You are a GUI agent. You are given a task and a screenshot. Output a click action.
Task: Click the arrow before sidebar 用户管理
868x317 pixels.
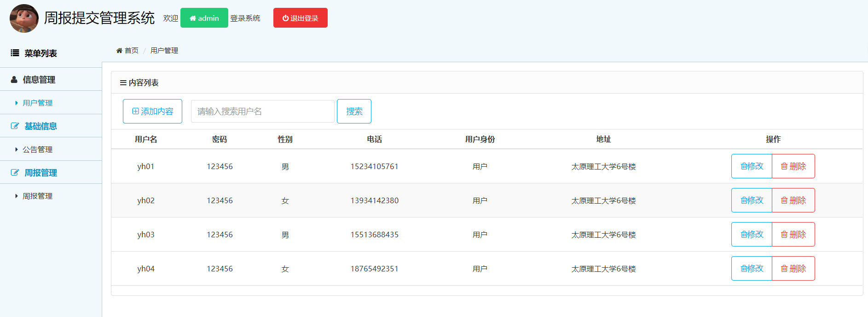pyautogui.click(x=17, y=103)
